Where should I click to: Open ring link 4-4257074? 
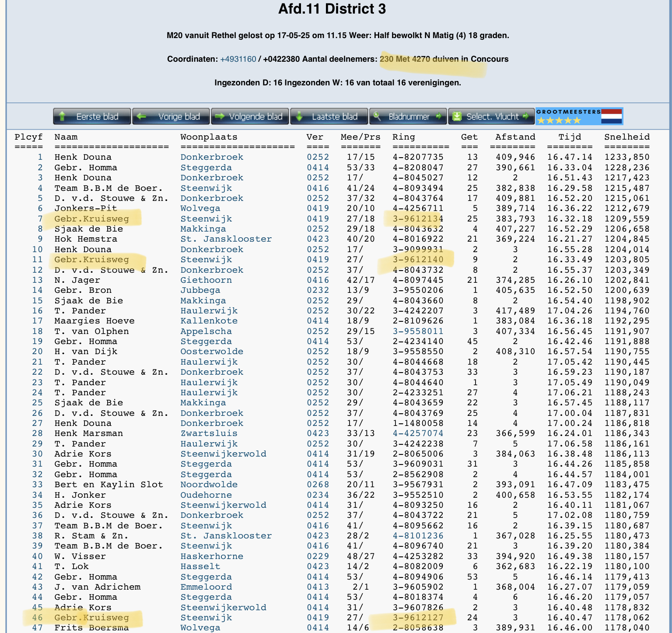click(418, 433)
